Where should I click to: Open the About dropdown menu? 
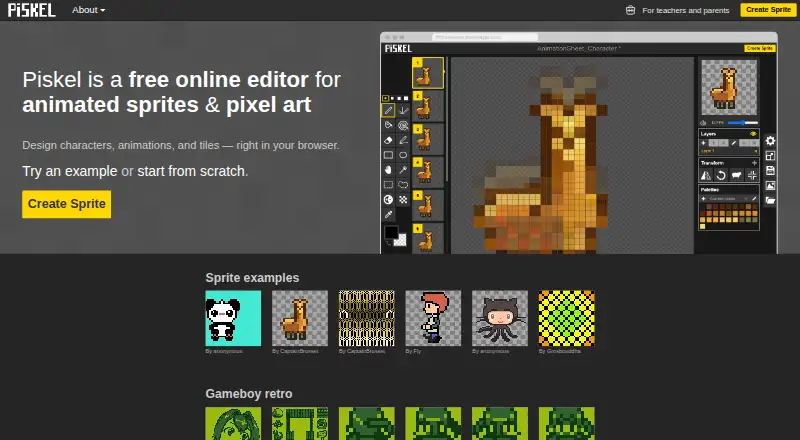tap(88, 10)
